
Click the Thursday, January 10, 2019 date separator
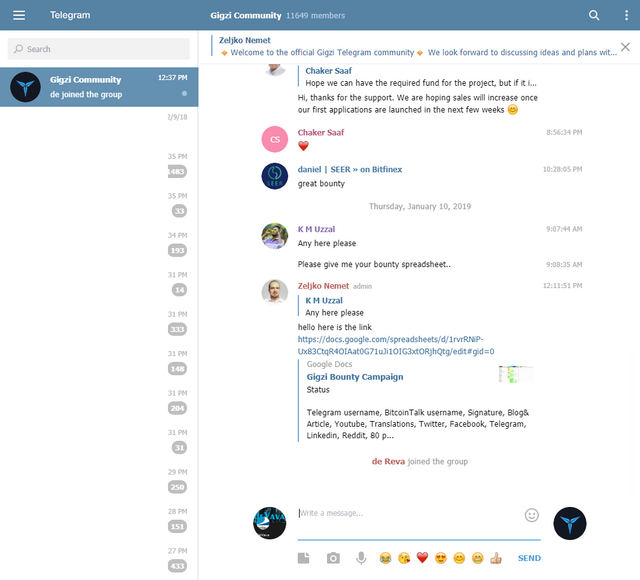420,206
